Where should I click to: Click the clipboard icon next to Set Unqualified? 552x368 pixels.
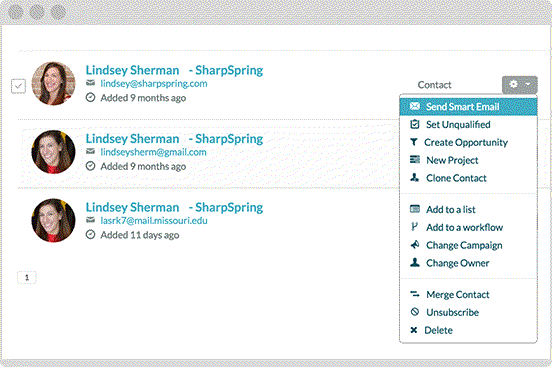click(415, 124)
